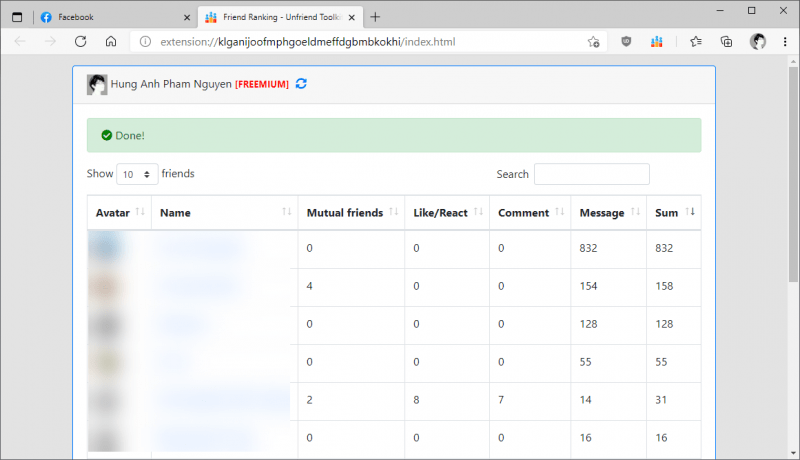
Task: Click the FREEMIUM label link
Action: click(262, 85)
